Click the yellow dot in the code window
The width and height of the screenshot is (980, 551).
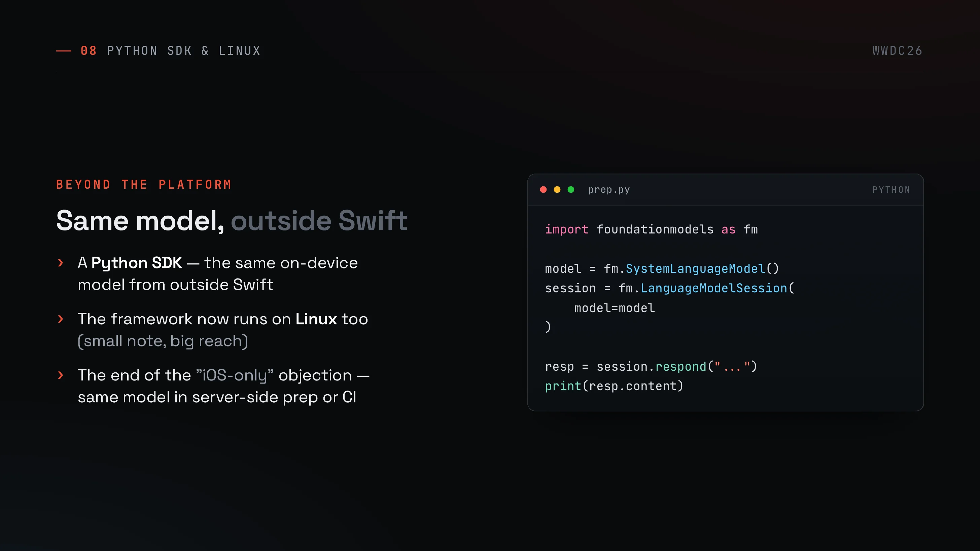(x=557, y=189)
